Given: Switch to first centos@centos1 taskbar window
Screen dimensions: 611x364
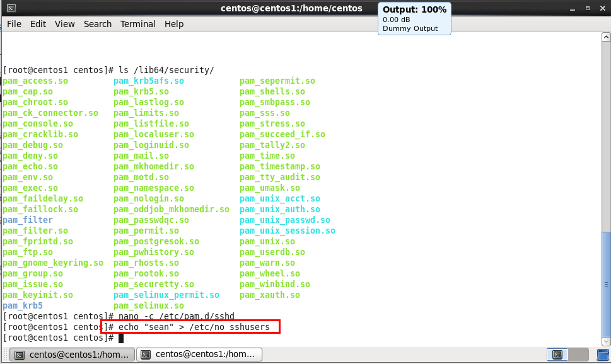Looking at the screenshot, I should (x=72, y=355).
